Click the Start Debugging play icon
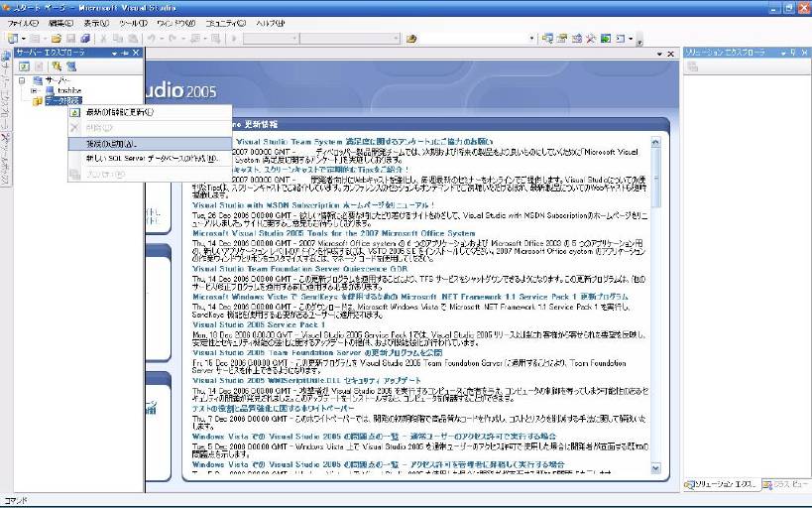The width and height of the screenshot is (812, 508). pyautogui.click(x=234, y=39)
